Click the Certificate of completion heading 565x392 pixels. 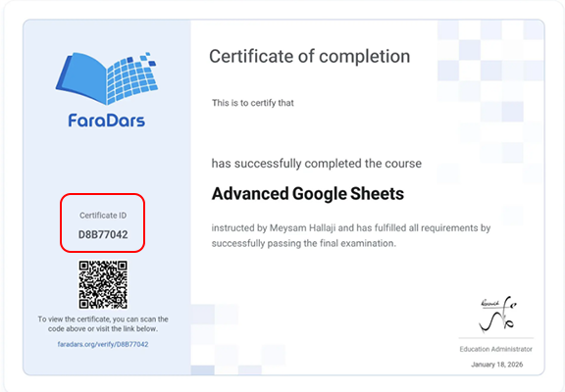tap(310, 57)
